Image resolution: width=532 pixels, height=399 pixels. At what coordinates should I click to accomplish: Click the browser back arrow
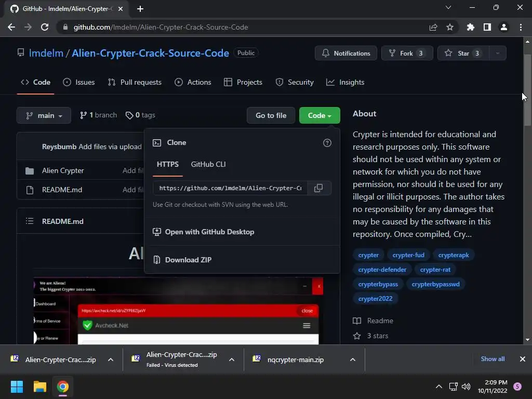pyautogui.click(x=11, y=27)
